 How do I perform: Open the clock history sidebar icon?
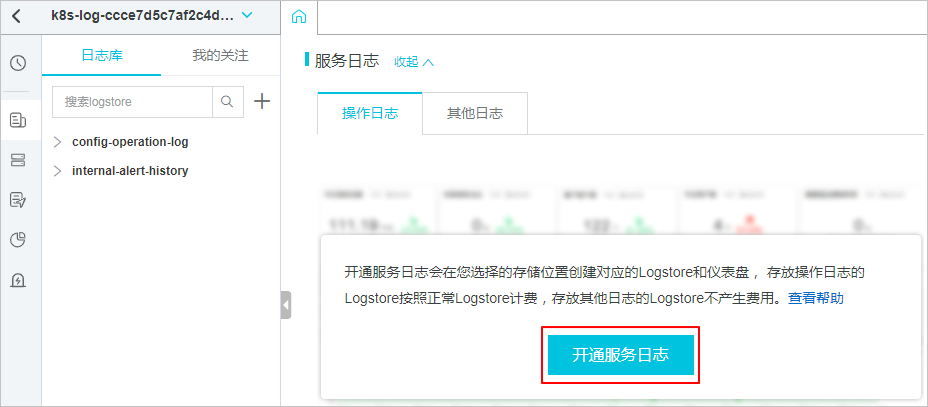pyautogui.click(x=18, y=63)
